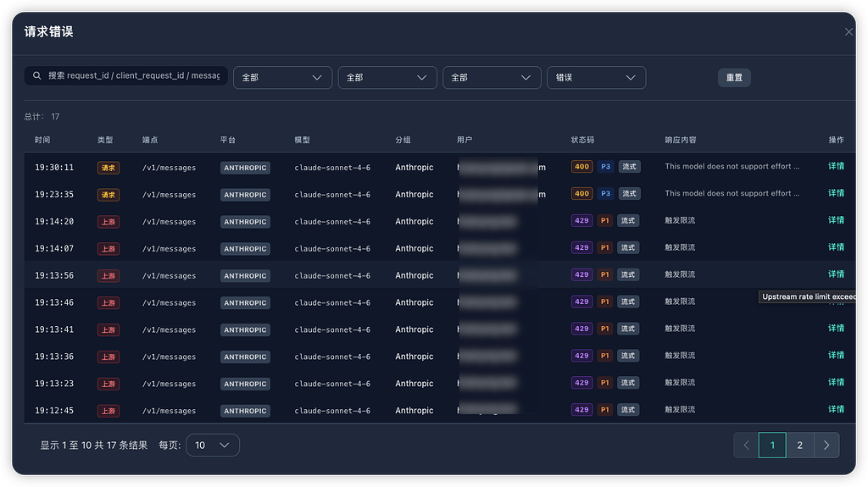Select page 2 in pagination

click(x=799, y=445)
